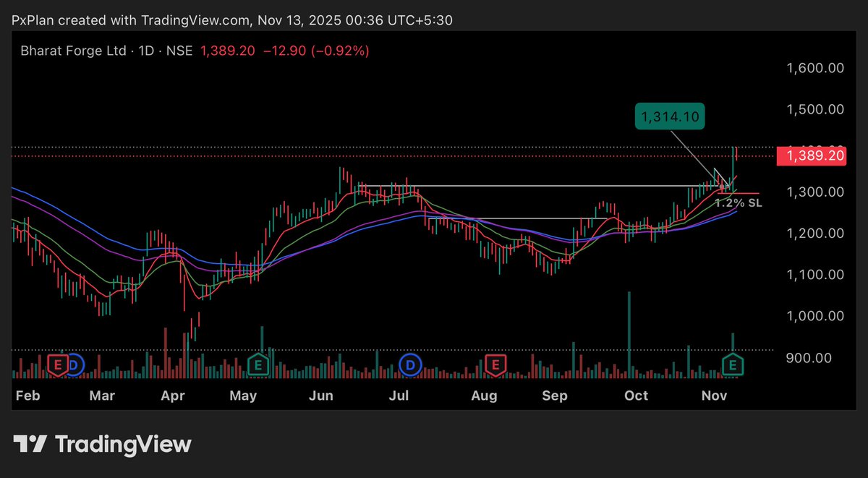
Task: Click the May label on time axis
Action: click(243, 396)
